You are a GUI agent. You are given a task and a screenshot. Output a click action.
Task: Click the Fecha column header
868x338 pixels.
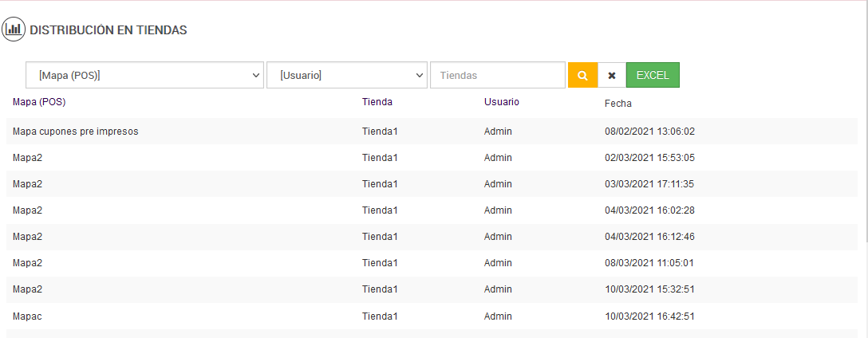[x=618, y=103]
